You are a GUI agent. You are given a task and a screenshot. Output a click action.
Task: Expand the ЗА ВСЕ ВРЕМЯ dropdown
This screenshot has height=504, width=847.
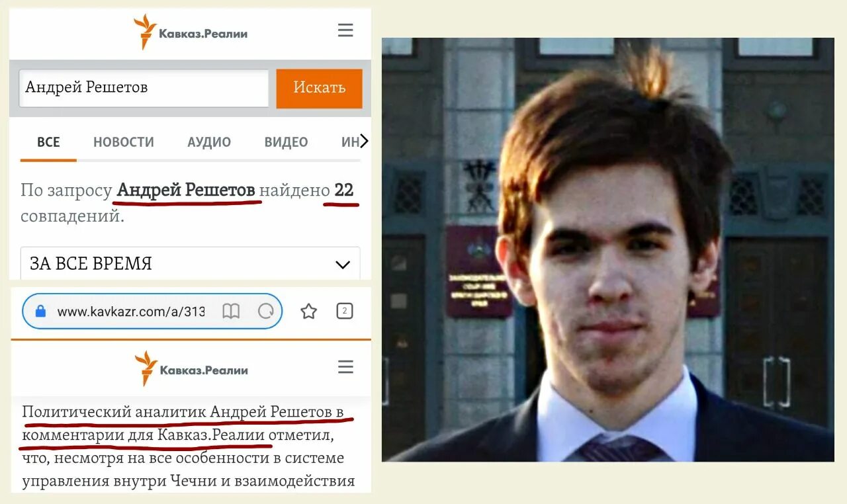pyautogui.click(x=191, y=263)
